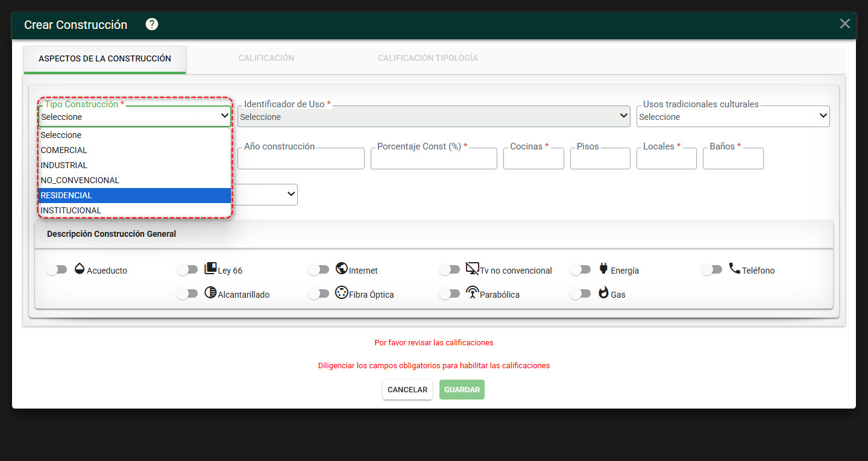
Task: Click the Año construcción input field
Action: (301, 158)
